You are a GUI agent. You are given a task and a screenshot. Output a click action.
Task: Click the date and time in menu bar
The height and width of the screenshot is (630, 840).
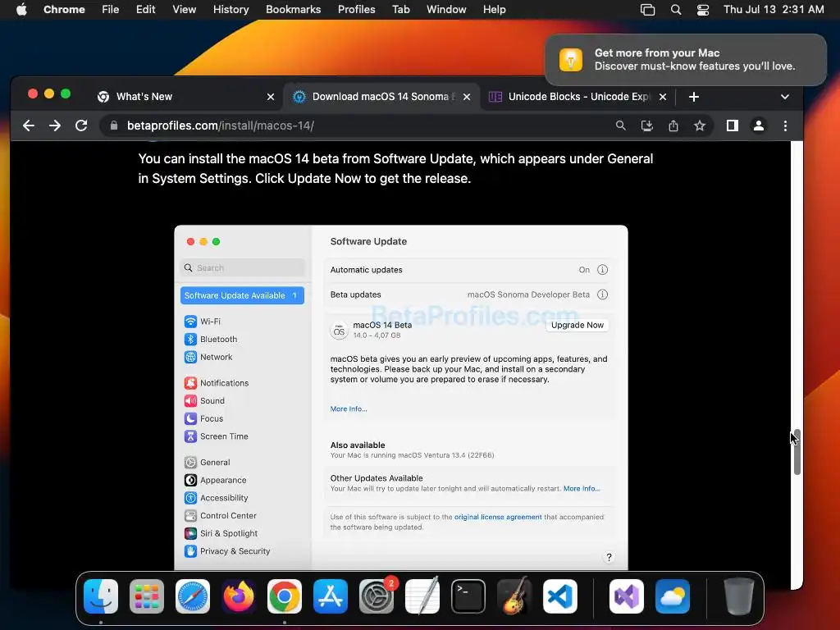774,9
